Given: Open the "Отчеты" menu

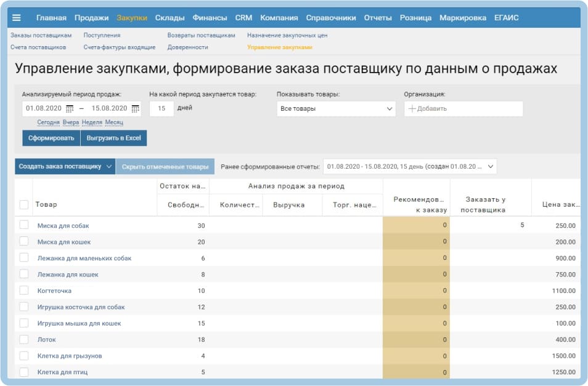Looking at the screenshot, I should point(378,18).
